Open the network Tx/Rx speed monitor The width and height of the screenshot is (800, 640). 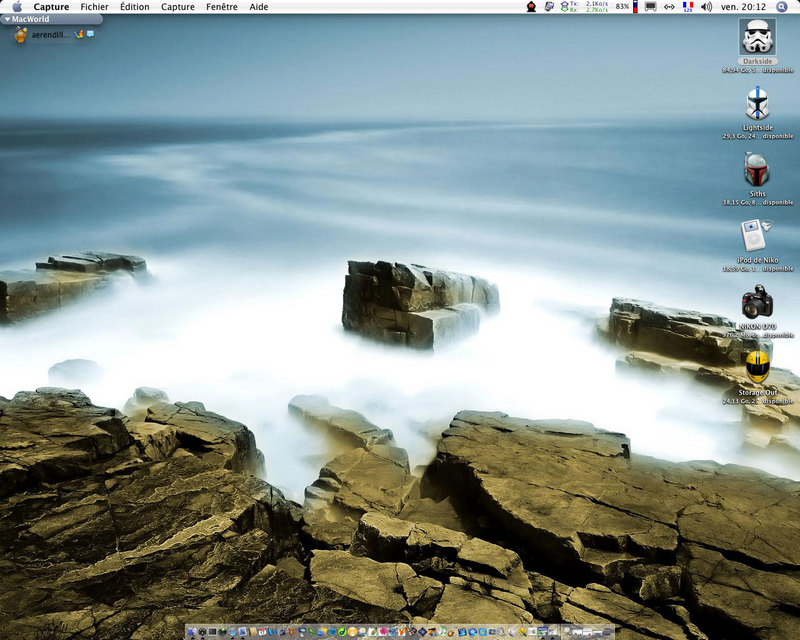click(585, 7)
